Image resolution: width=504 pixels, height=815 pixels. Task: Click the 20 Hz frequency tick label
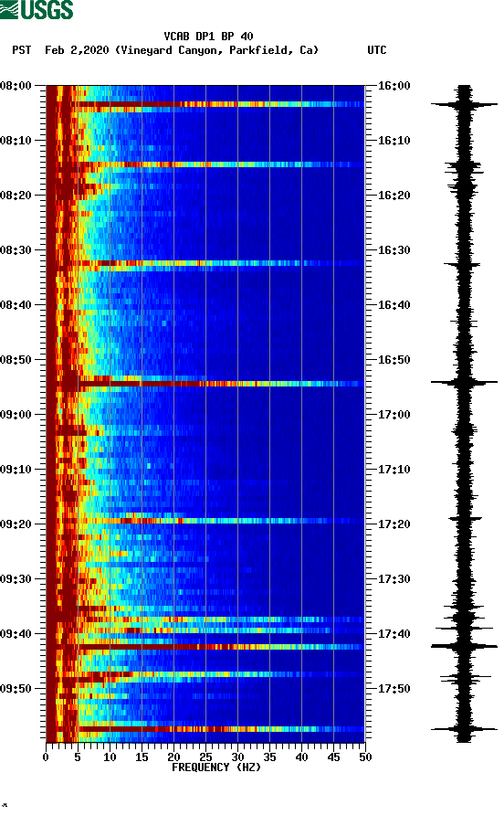(x=173, y=757)
